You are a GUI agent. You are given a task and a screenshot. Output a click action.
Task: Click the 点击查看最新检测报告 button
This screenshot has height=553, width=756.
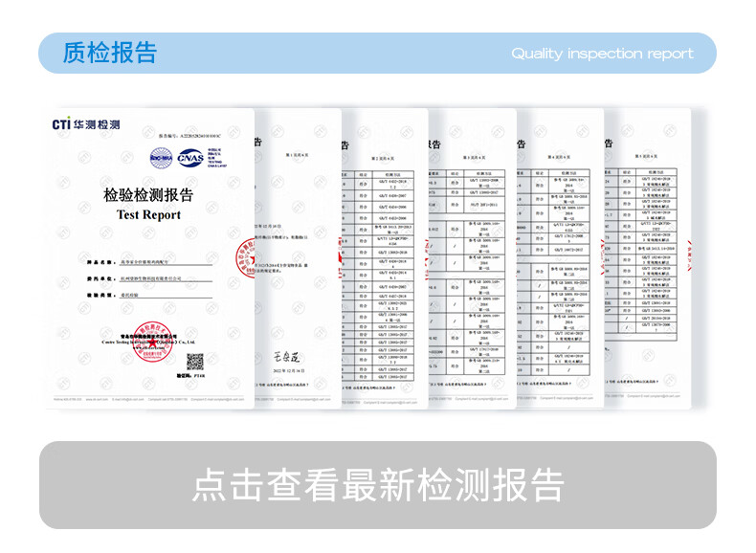377,484
